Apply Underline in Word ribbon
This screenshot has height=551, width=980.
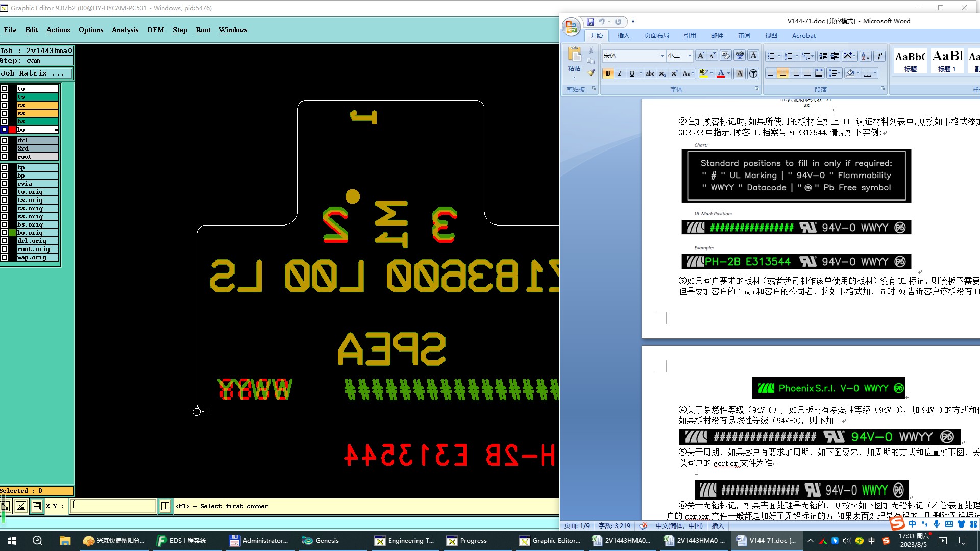coord(632,73)
